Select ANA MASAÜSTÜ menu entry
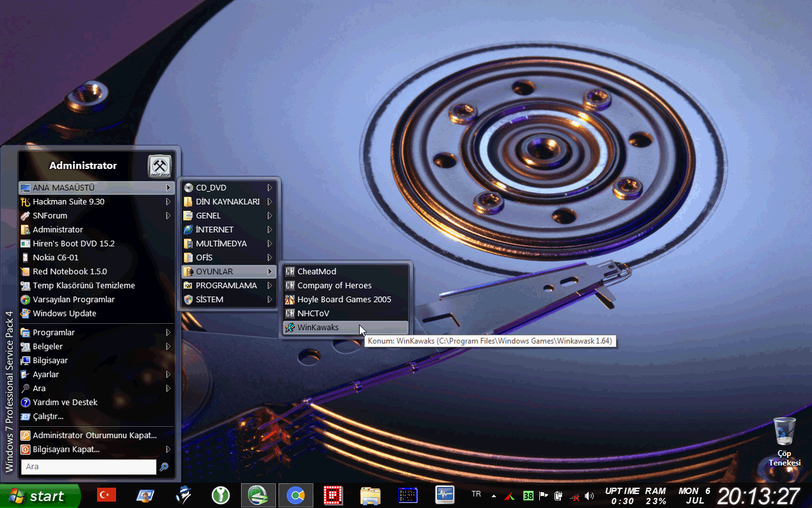The width and height of the screenshot is (812, 508). [x=96, y=188]
